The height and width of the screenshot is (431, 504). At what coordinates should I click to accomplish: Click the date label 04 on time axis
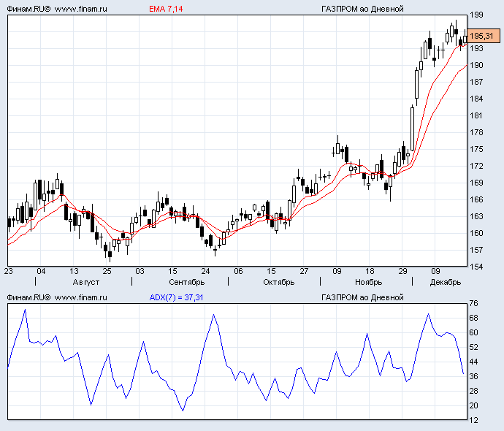click(x=41, y=271)
